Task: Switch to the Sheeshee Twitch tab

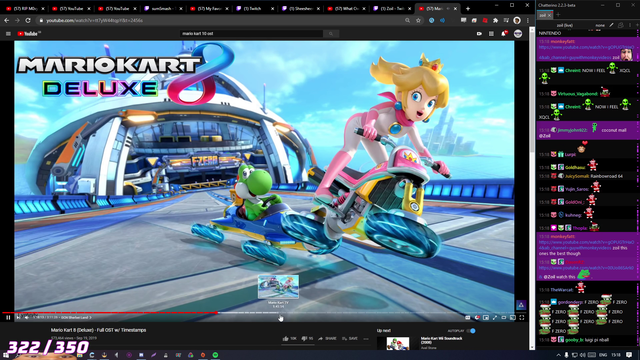Action: 301,9
